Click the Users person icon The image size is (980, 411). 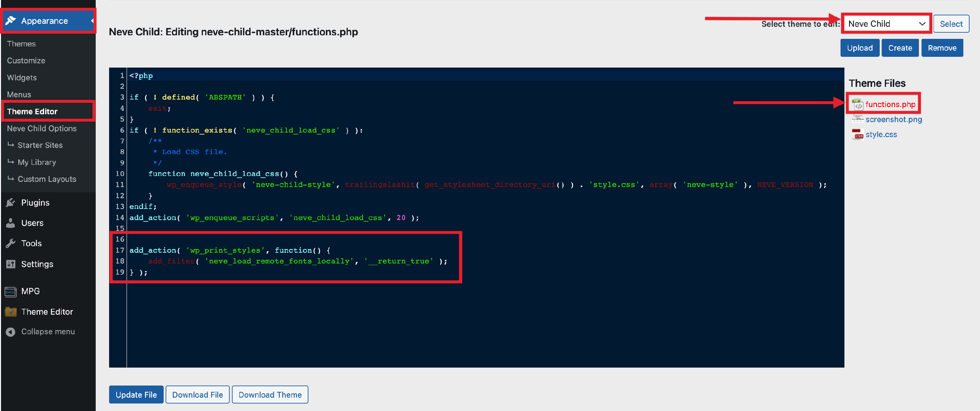11,223
